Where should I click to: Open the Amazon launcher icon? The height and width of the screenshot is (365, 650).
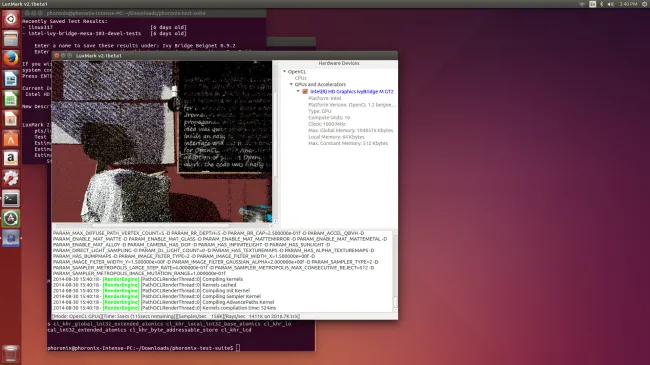pos(11,158)
